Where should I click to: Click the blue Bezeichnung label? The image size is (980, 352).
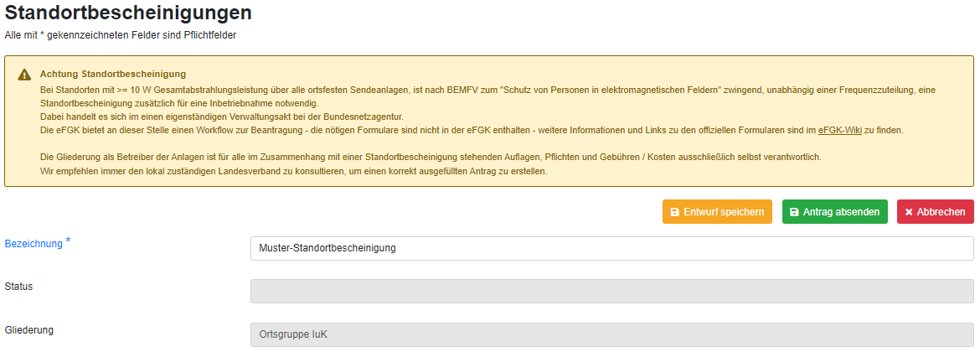point(34,244)
